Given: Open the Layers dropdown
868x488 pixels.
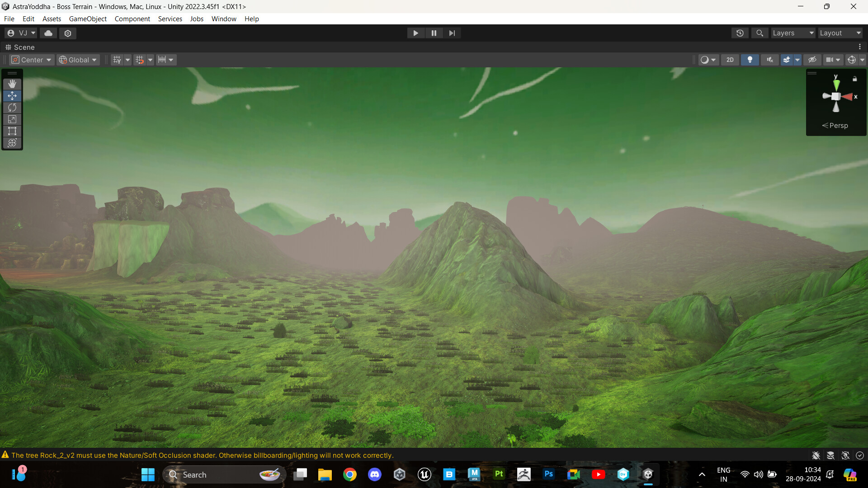Looking at the screenshot, I should point(793,33).
